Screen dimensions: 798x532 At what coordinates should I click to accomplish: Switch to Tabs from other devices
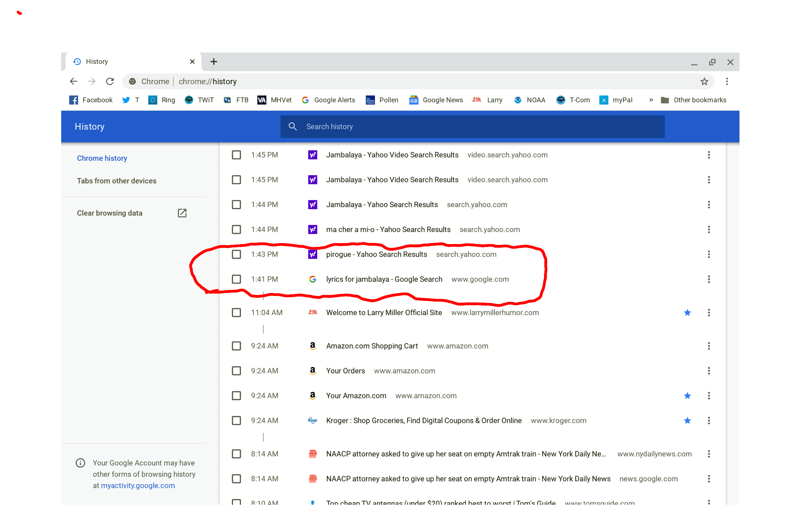[x=116, y=181]
